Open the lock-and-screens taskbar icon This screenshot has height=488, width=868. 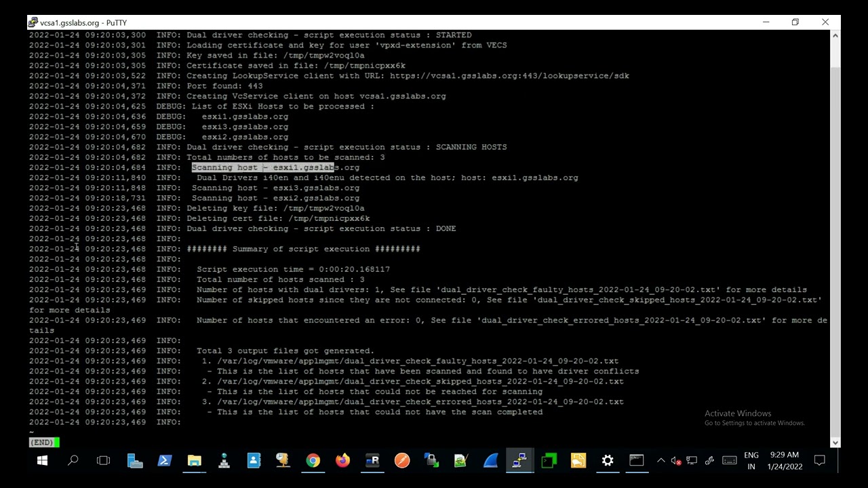tap(431, 461)
